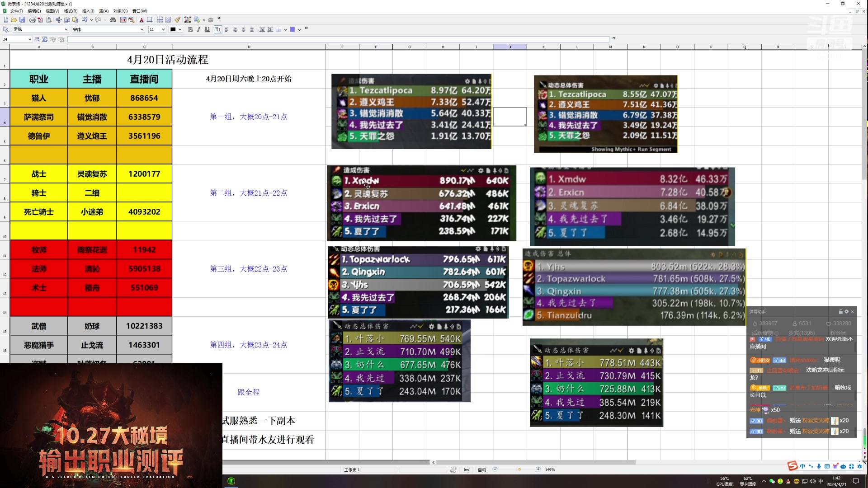Click the Print icon in toolbar

pyautogui.click(x=32, y=20)
